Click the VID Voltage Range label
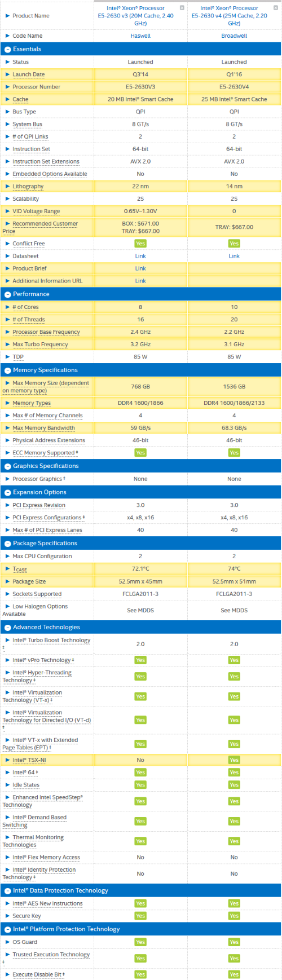This screenshot has width=282, height=980. tap(36, 211)
